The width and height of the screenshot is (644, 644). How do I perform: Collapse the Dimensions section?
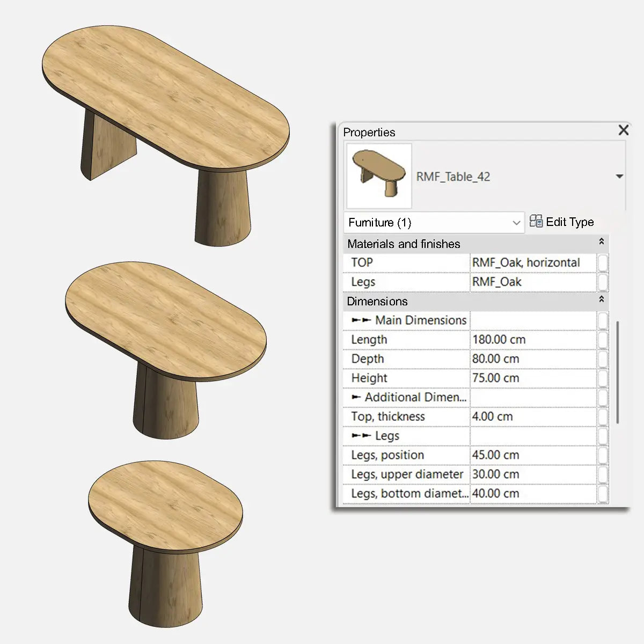(601, 301)
